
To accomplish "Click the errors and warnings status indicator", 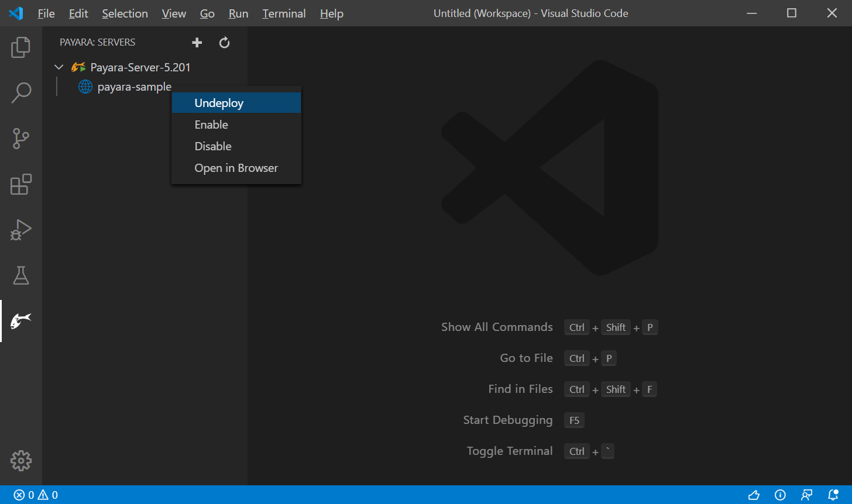I will click(x=36, y=495).
